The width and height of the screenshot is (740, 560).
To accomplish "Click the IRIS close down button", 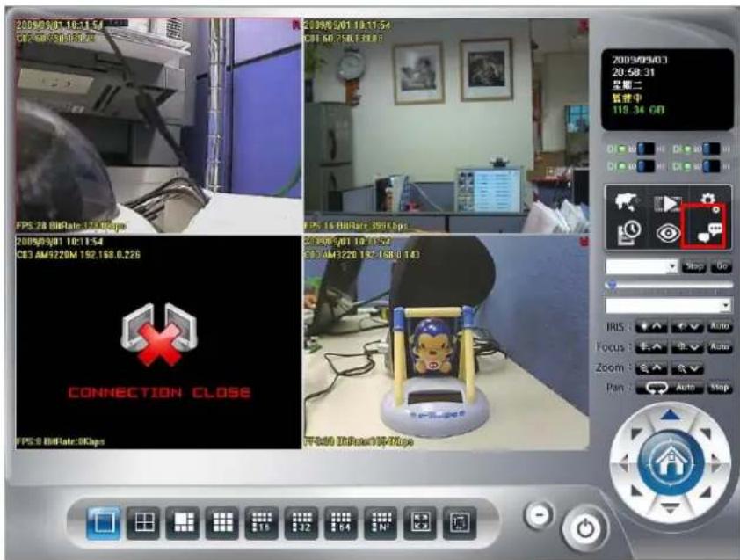I will point(687,327).
